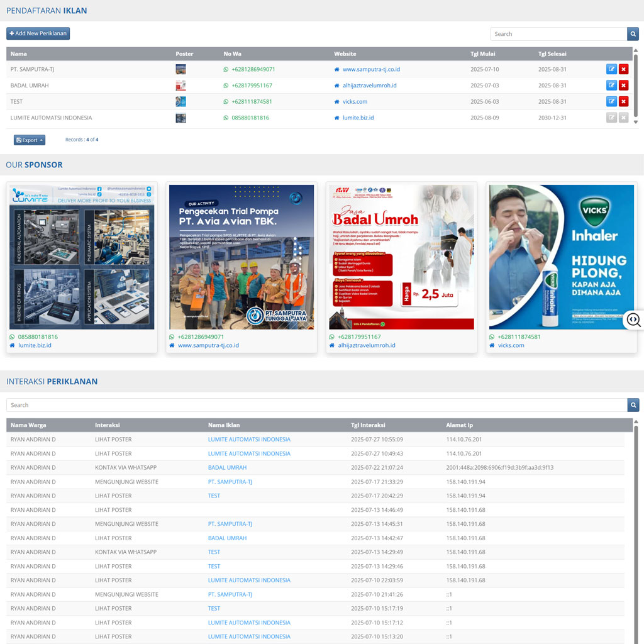Open Lumite sponsor poster image
This screenshot has width=644, height=644.
pos(82,257)
